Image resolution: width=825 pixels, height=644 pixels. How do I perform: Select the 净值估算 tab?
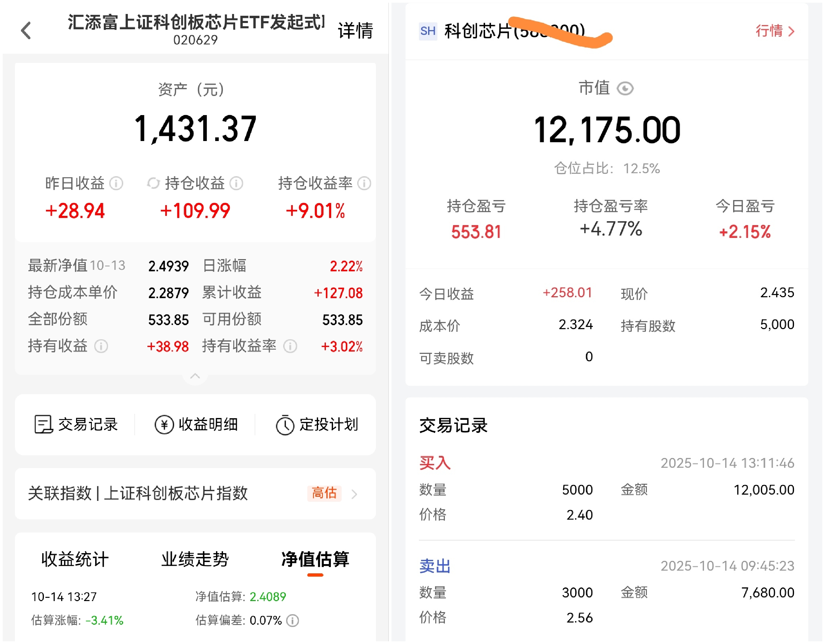click(315, 559)
